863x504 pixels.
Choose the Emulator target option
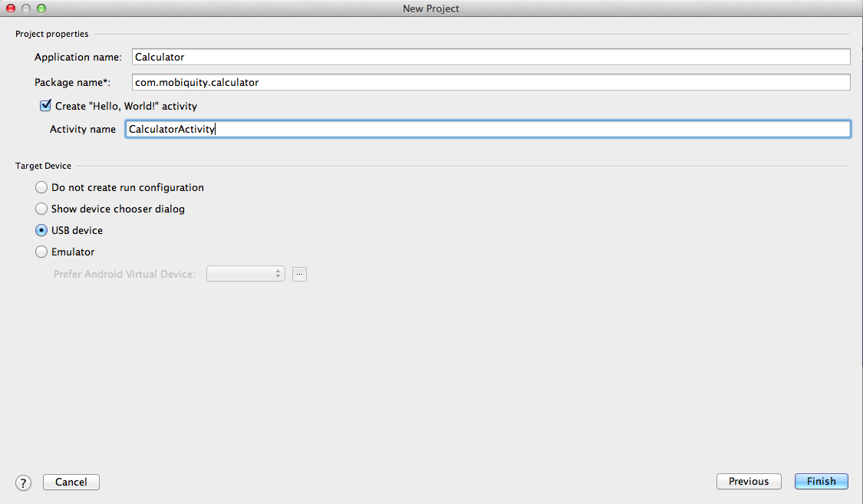41,252
